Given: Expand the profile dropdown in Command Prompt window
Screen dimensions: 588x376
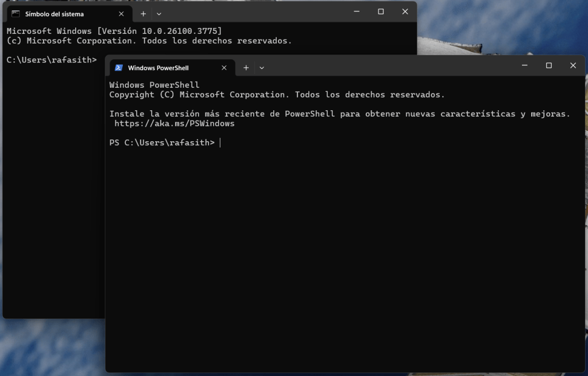Looking at the screenshot, I should click(159, 14).
